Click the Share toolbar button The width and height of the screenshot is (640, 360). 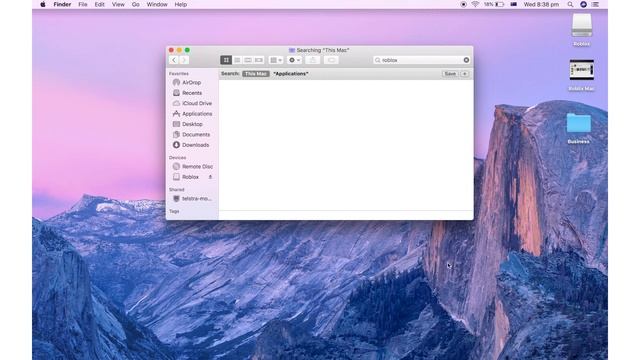[313, 60]
